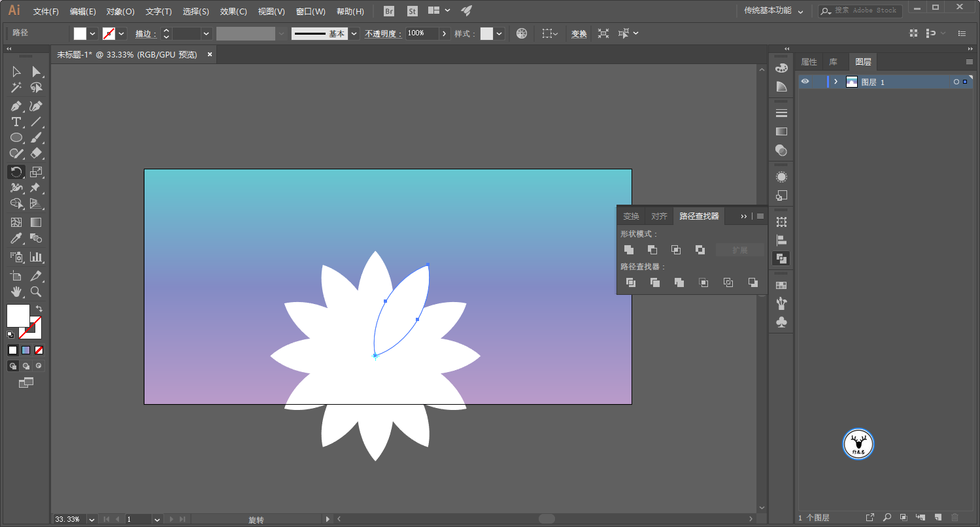Image resolution: width=980 pixels, height=527 pixels.
Task: Open 对象(O) menu
Action: coord(120,11)
